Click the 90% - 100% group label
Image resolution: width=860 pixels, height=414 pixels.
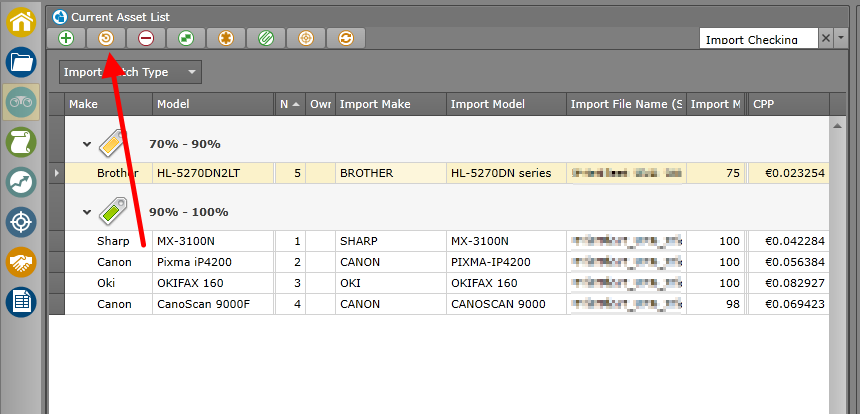[189, 212]
